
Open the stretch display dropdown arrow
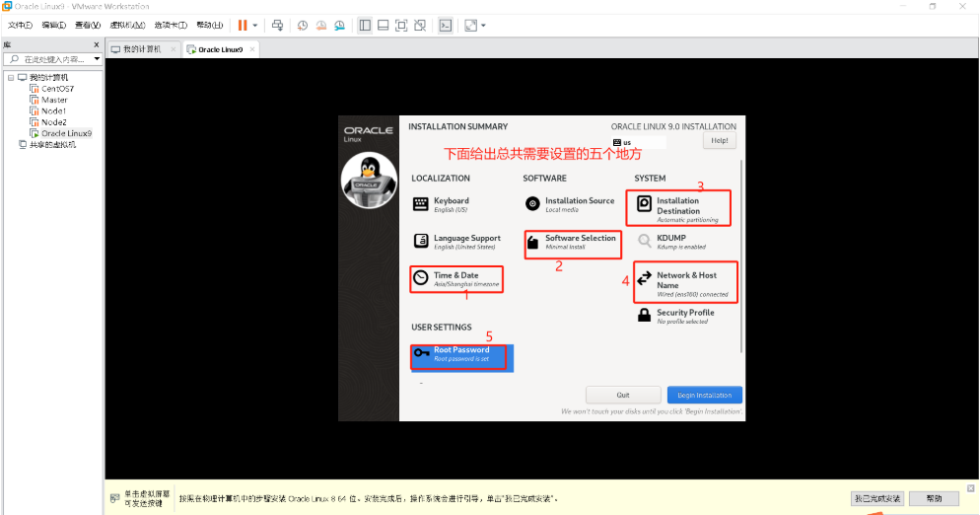[x=483, y=26]
